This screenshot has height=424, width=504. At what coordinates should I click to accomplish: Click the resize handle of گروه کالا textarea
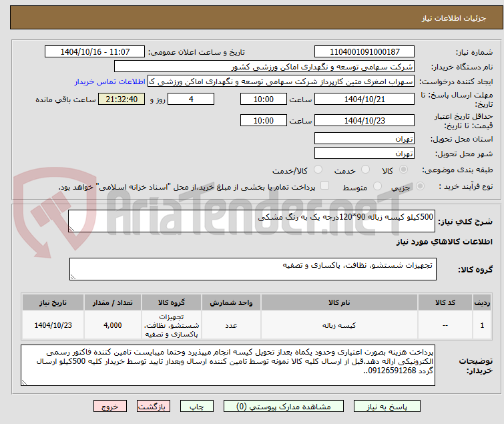73,277
